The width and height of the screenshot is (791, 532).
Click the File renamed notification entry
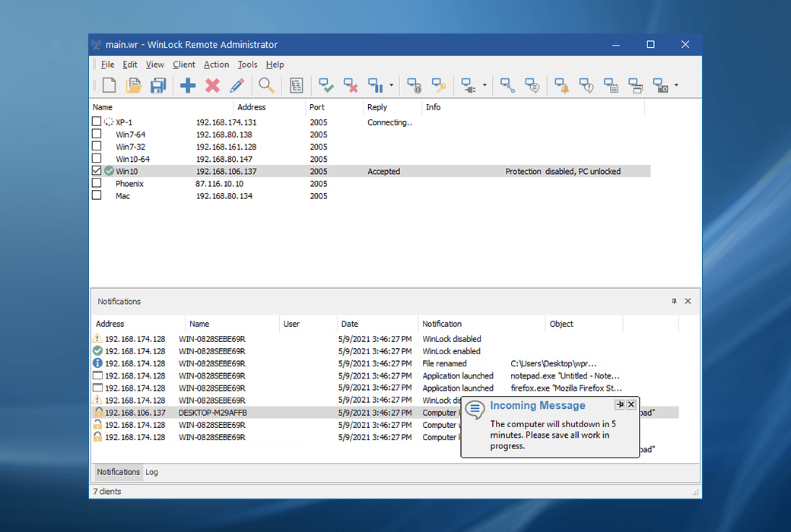tap(444, 363)
